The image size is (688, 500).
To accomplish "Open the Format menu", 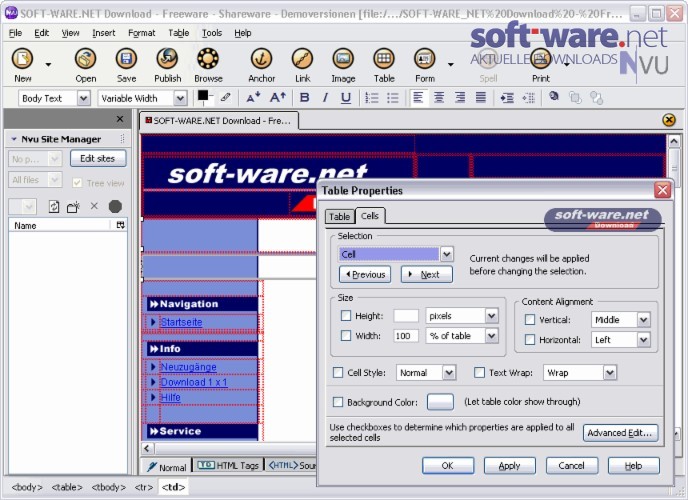I will 141,33.
